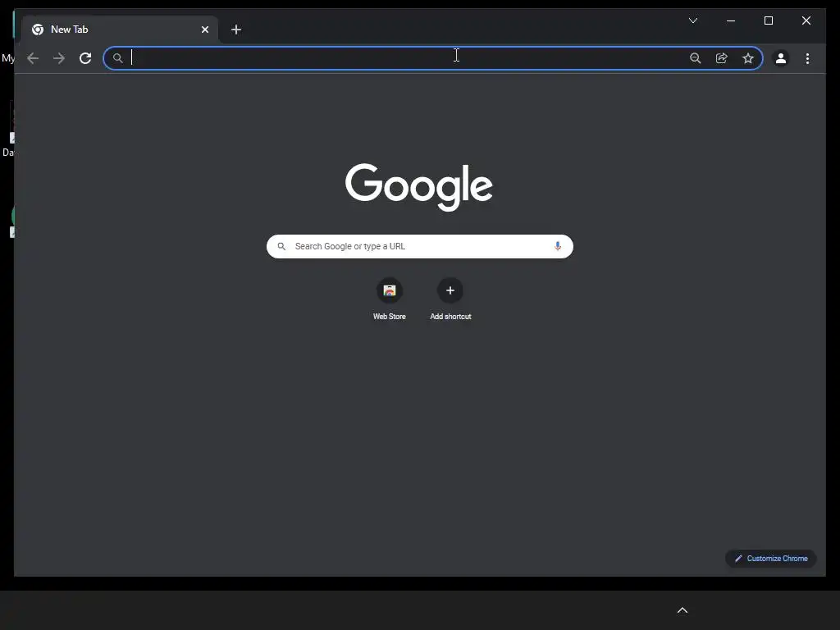The image size is (840, 630).
Task: Bookmark this tab with the star icon
Action: click(748, 58)
